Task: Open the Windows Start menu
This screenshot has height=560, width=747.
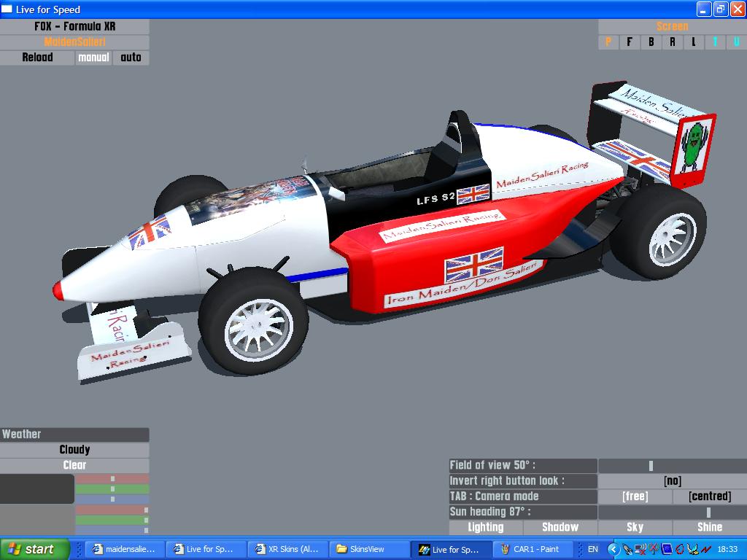Action: click(34, 549)
